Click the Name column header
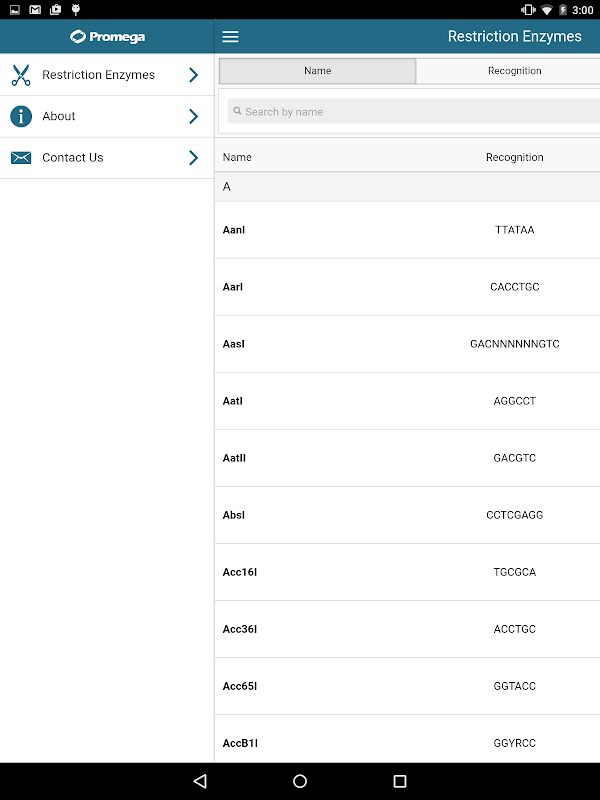Viewport: 600px width, 800px height. pyautogui.click(x=237, y=157)
